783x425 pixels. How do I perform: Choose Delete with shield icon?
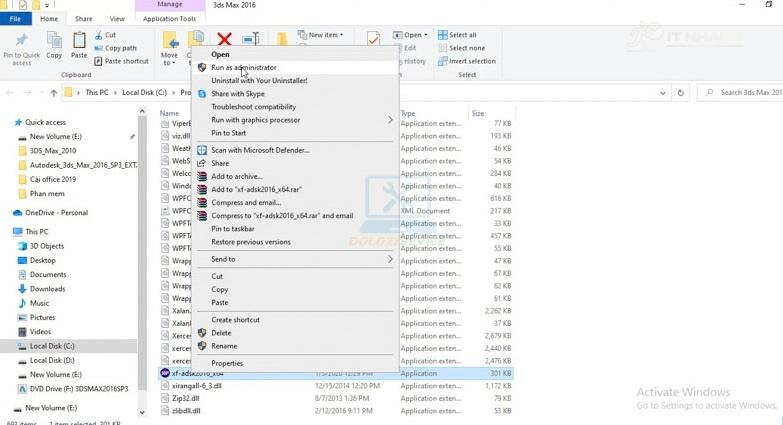295,333
